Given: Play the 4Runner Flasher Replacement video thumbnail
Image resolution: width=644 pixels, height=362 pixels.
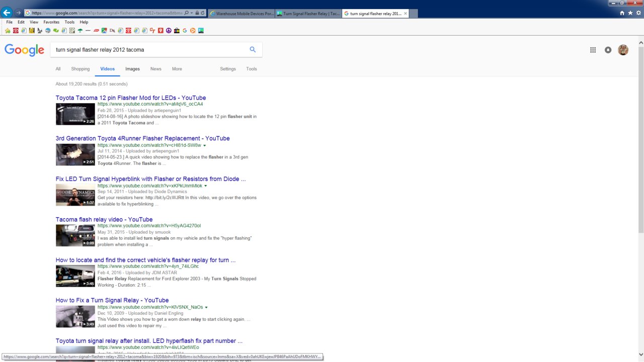Looking at the screenshot, I should point(75,155).
